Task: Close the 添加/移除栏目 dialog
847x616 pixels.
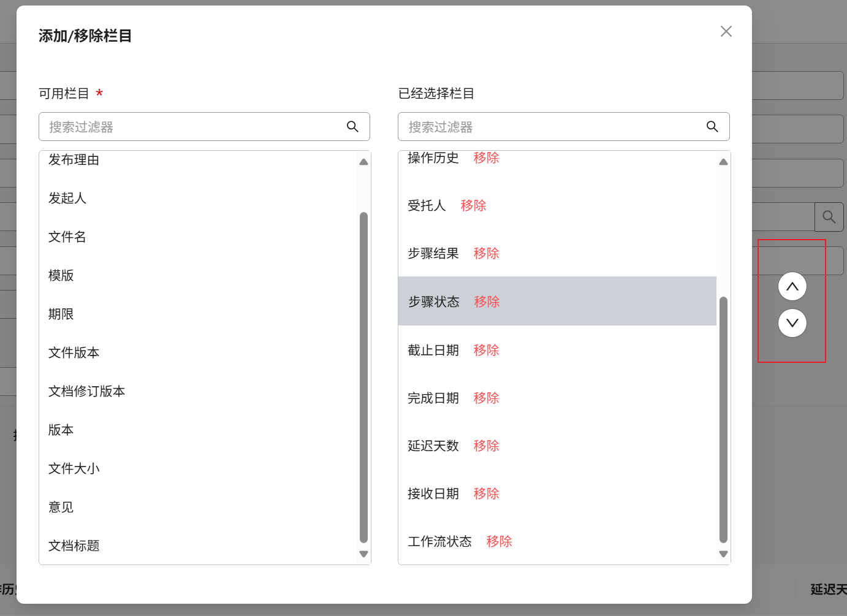Action: point(726,31)
